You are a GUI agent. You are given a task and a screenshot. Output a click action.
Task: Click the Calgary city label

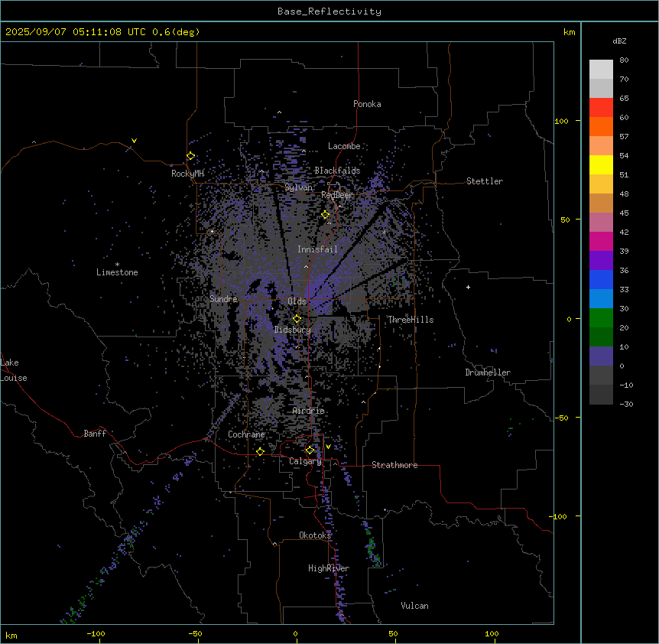tap(306, 461)
